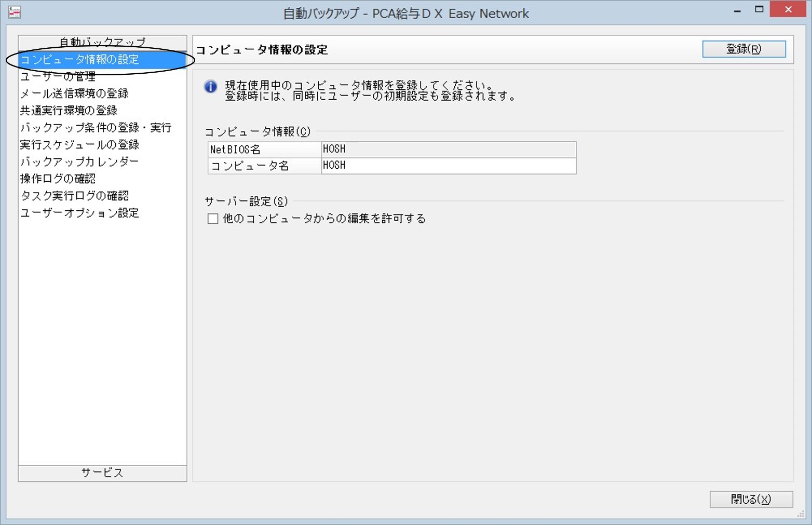The image size is (812, 525).
Task: Click the app icon in the title bar
Action: click(15, 12)
